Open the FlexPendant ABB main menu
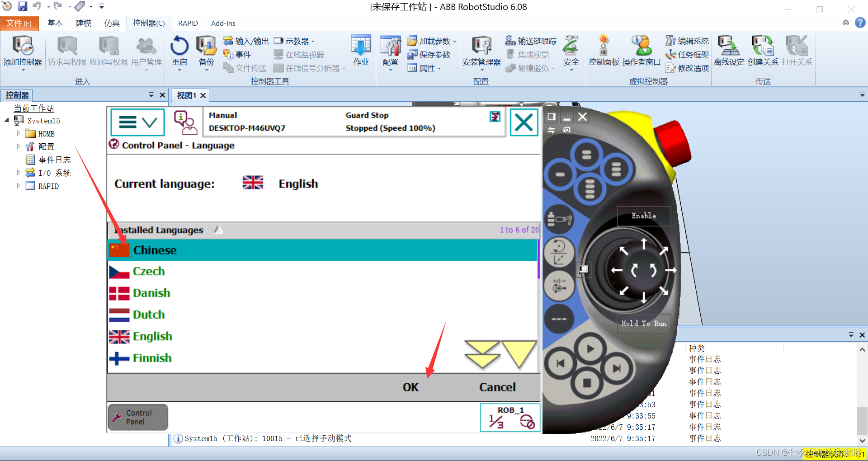Viewport: 868px width, 461px height. (137, 122)
